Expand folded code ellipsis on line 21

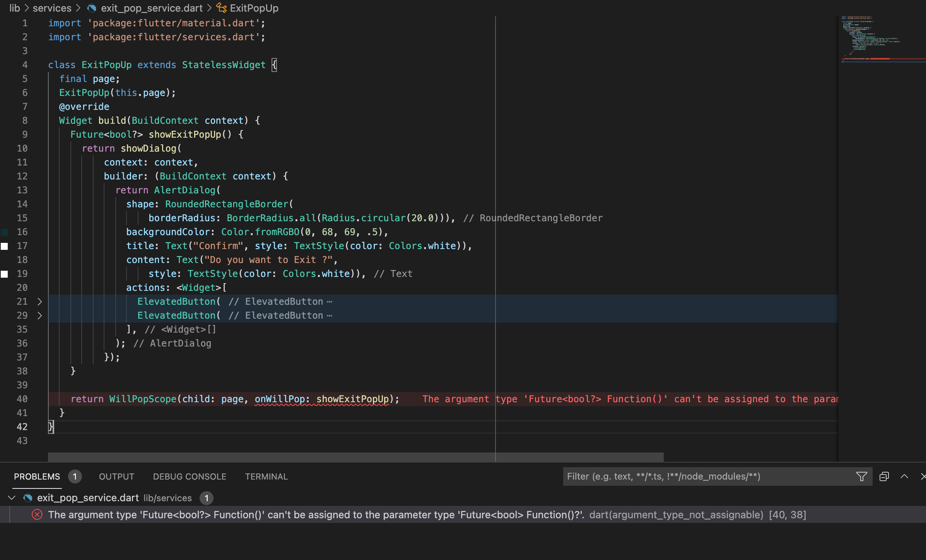330,302
